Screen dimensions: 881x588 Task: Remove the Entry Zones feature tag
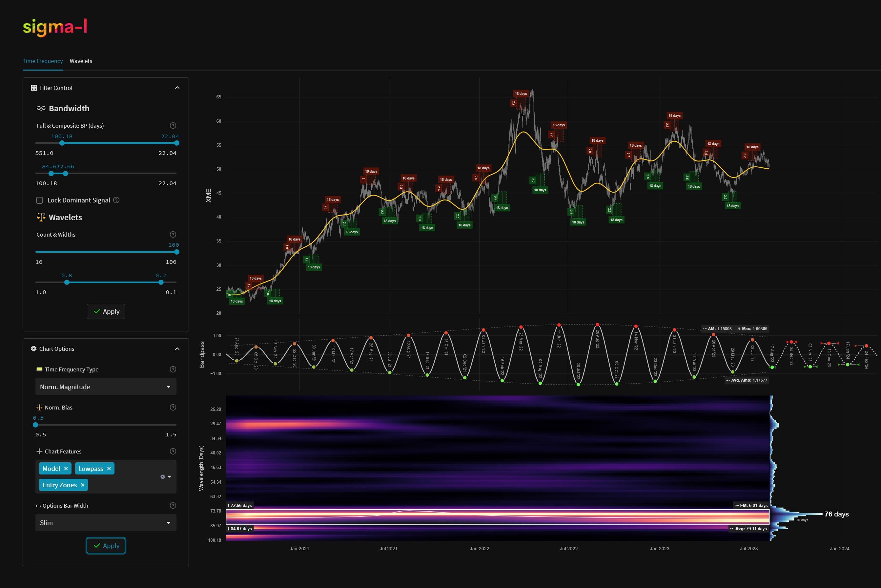pos(82,485)
